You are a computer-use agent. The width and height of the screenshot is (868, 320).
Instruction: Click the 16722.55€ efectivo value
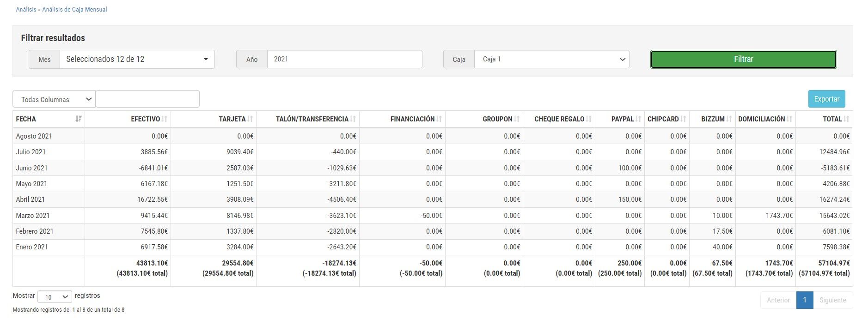click(x=152, y=199)
